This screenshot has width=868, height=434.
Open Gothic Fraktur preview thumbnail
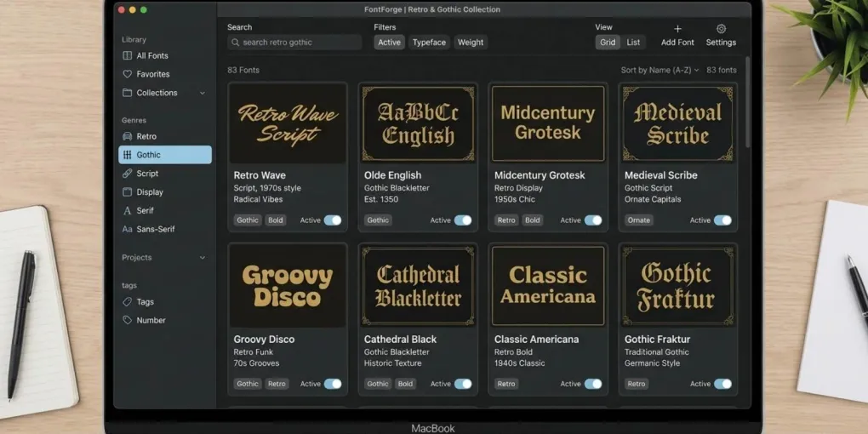[678, 286]
